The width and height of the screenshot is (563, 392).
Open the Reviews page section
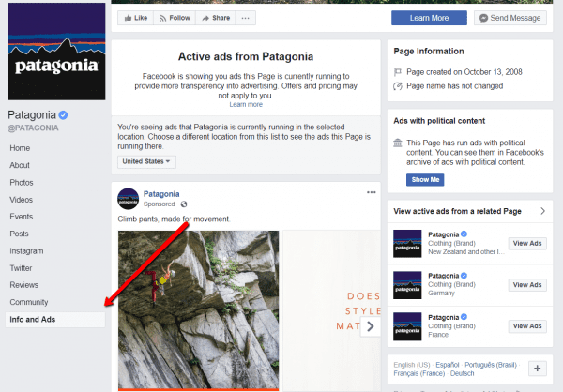(24, 285)
